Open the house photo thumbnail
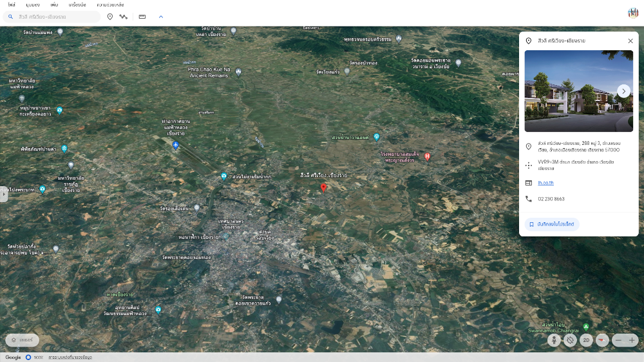The width and height of the screenshot is (644, 362). click(x=579, y=91)
